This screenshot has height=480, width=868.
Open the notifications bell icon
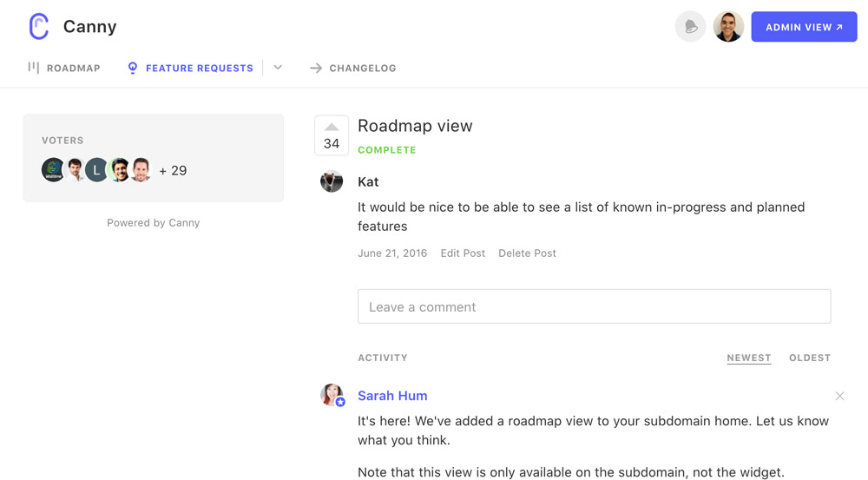tap(690, 27)
